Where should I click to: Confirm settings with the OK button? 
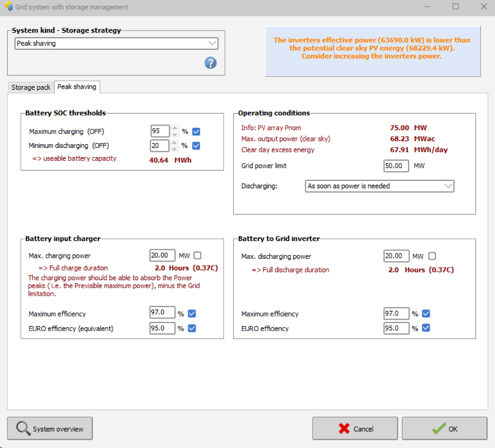(444, 429)
